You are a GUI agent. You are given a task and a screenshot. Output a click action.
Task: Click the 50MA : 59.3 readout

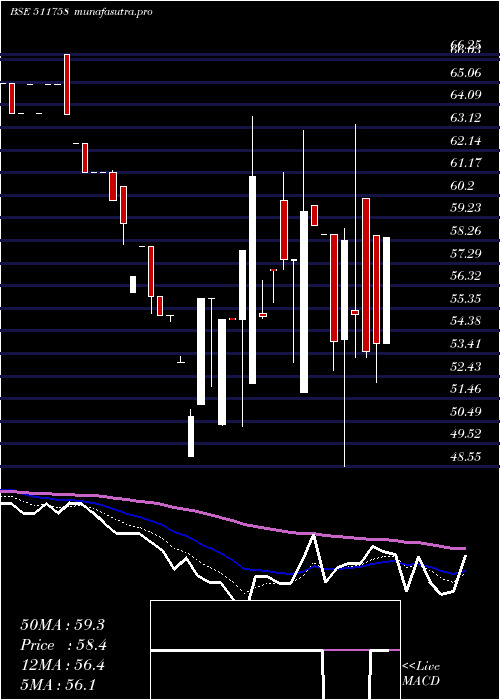coord(62,625)
